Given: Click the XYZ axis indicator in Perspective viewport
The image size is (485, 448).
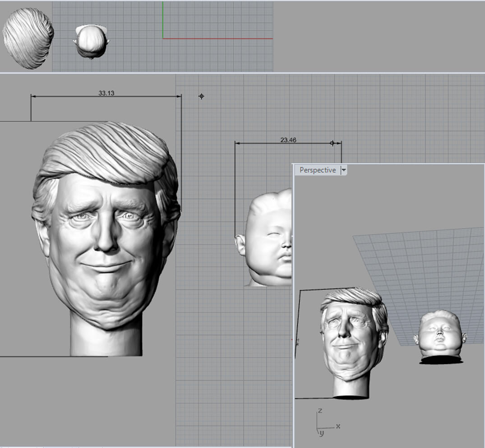Looking at the screenshot, I should coord(328,423).
